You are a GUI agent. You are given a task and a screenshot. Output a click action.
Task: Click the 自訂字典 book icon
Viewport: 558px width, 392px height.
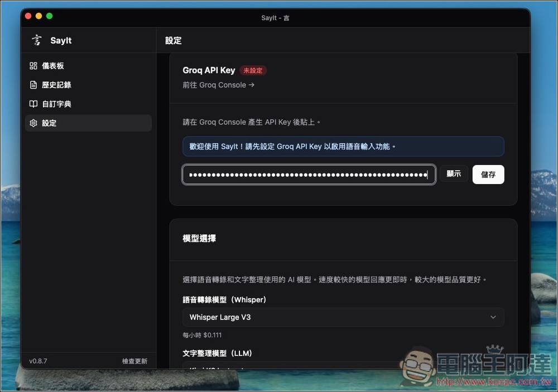pos(33,104)
